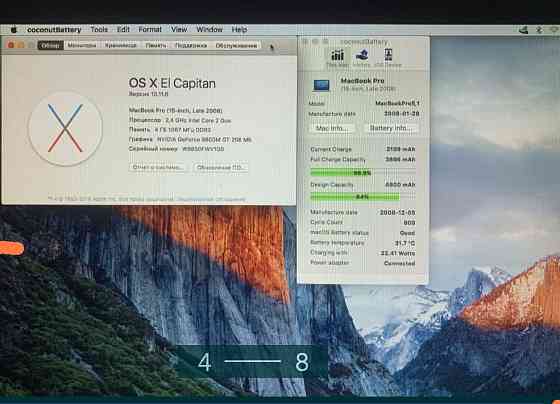Close the About This Mac window
This screenshot has width=560, height=404.
11,45
